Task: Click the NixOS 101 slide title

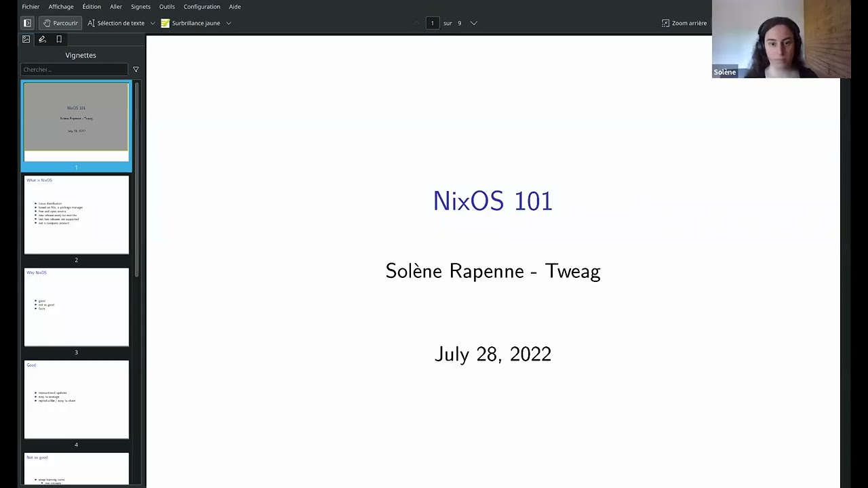Action: 493,201
